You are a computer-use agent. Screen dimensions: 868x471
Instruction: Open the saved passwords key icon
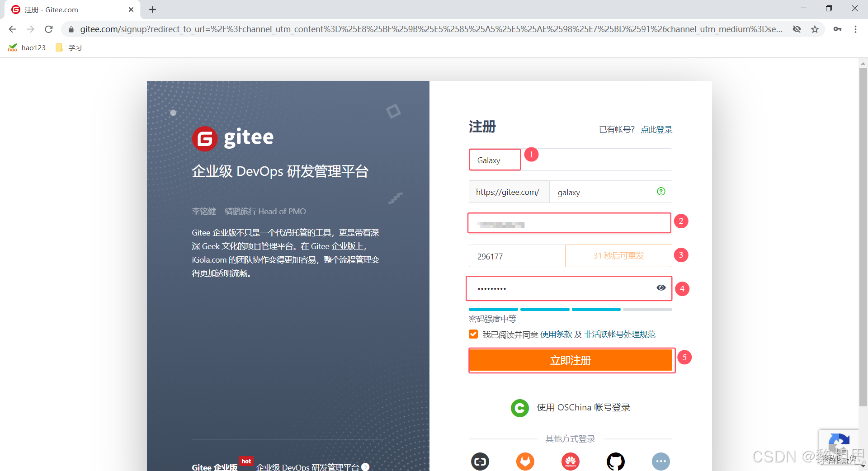(x=837, y=29)
